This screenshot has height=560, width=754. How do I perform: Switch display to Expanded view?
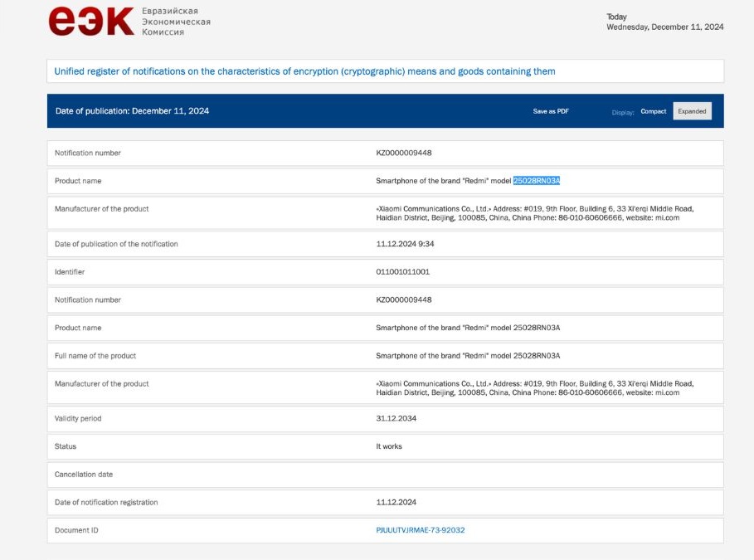[692, 111]
